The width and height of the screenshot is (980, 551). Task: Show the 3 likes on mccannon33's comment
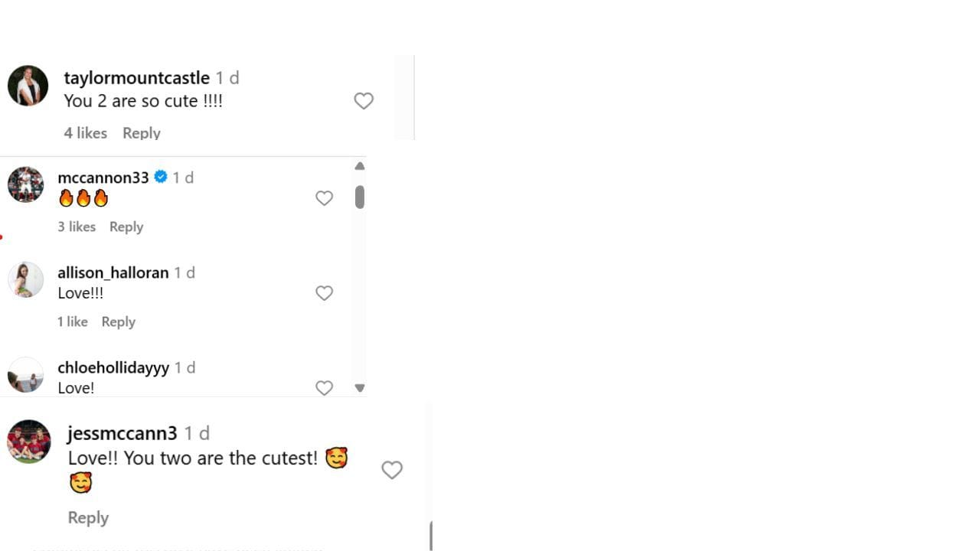(x=77, y=227)
